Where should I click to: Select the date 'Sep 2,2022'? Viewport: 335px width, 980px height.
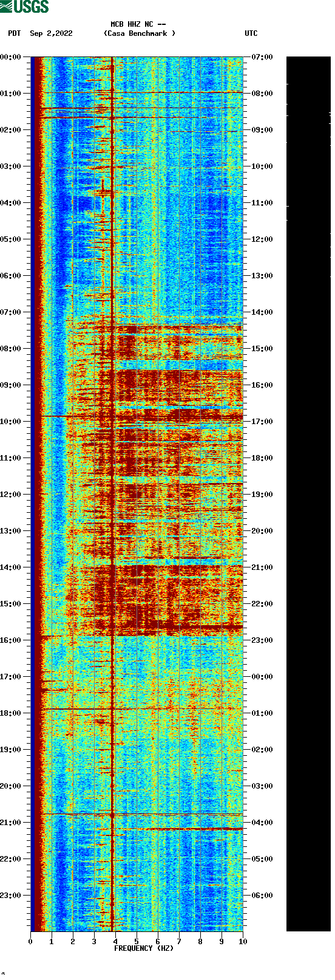click(x=51, y=33)
